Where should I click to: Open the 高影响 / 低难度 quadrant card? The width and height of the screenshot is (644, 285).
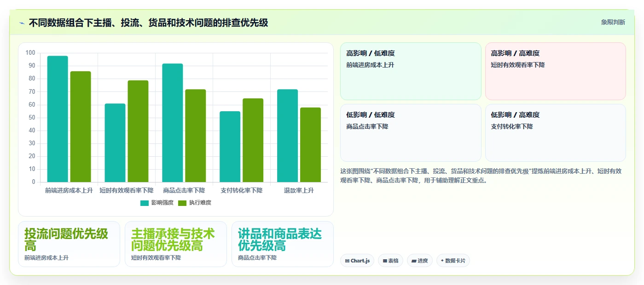pyautogui.click(x=411, y=71)
